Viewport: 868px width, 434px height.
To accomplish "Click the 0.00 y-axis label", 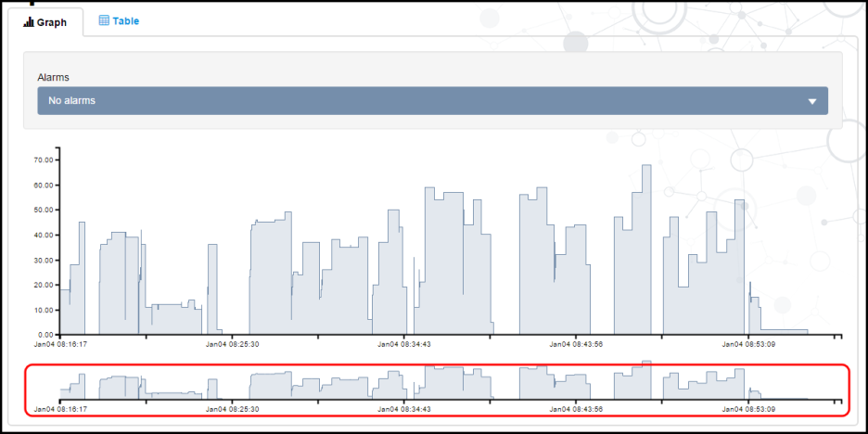I will point(45,335).
